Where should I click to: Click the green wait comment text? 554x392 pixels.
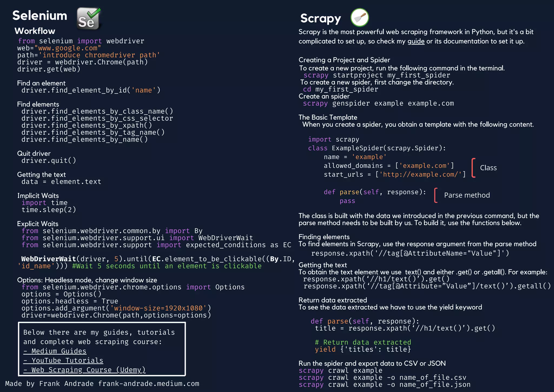pyautogui.click(x=167, y=266)
